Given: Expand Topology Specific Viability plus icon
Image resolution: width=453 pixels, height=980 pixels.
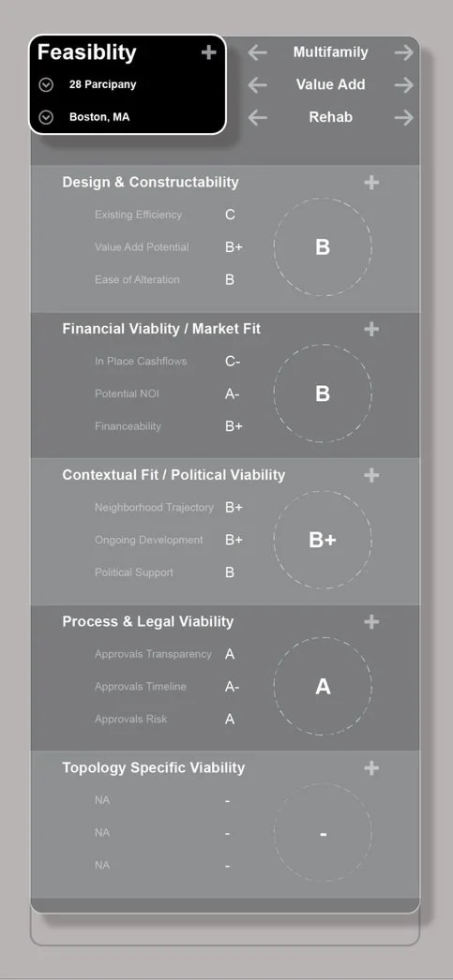Looking at the screenshot, I should point(371,767).
